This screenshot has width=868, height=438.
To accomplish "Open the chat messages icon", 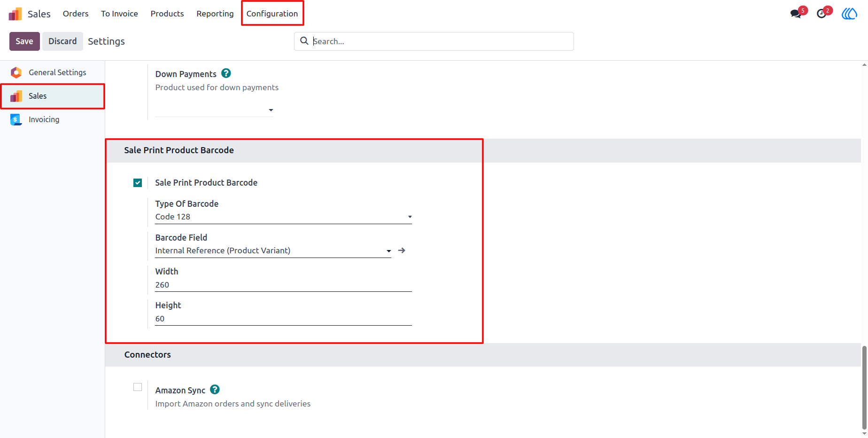I will 796,14.
